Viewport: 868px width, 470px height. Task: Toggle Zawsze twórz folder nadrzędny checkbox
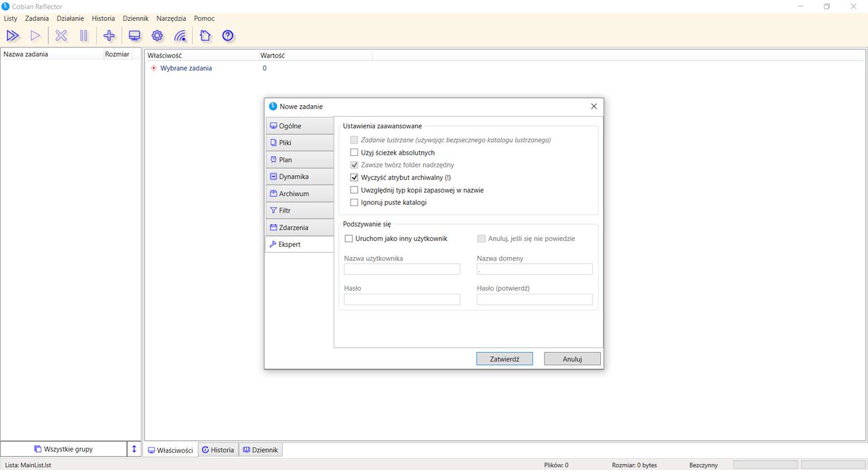(354, 165)
